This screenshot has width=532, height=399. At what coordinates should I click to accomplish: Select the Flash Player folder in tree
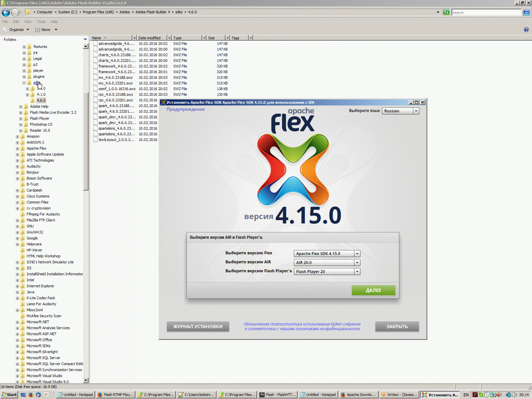point(40,119)
